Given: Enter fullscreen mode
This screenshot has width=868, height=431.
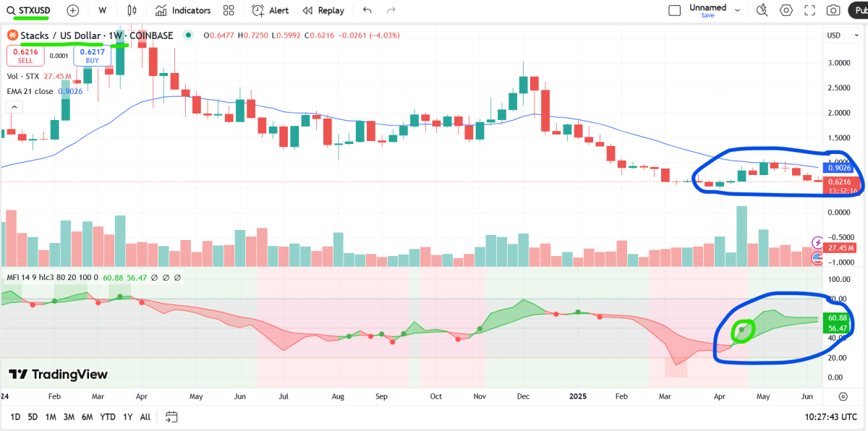Looking at the screenshot, I should coord(810,10).
